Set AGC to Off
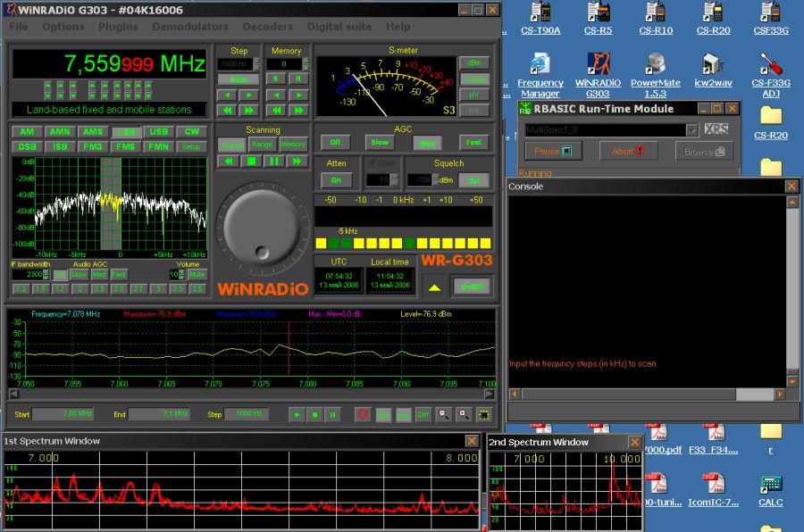The height and width of the screenshot is (532, 804). tap(335, 143)
